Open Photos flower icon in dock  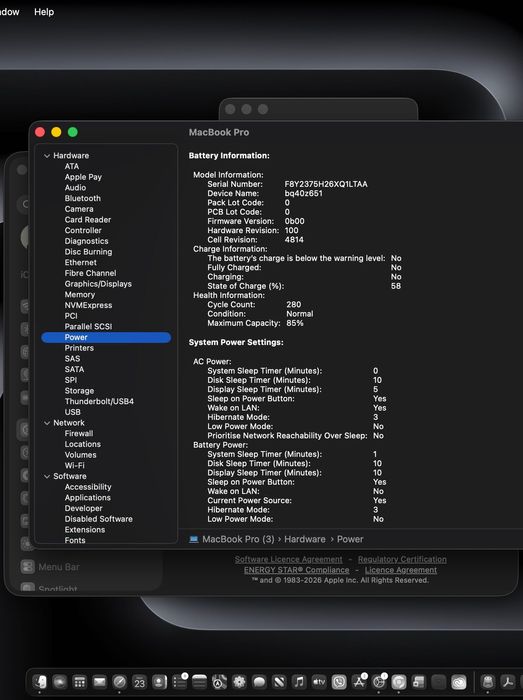click(239, 682)
